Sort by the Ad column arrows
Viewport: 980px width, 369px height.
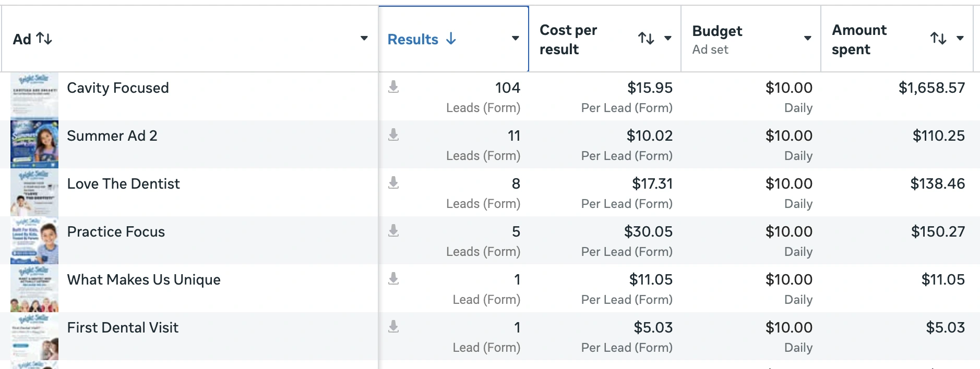[x=44, y=39]
